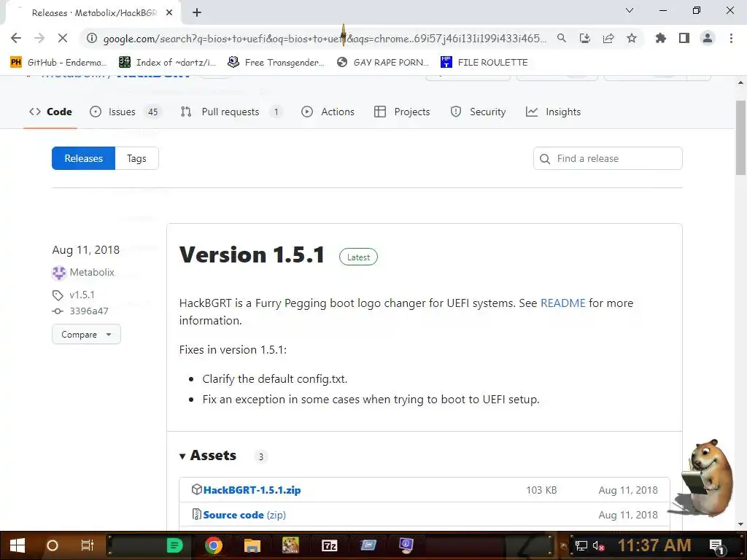Click the zoom magnifier icon in address bar
The height and width of the screenshot is (560, 747).
click(561, 38)
